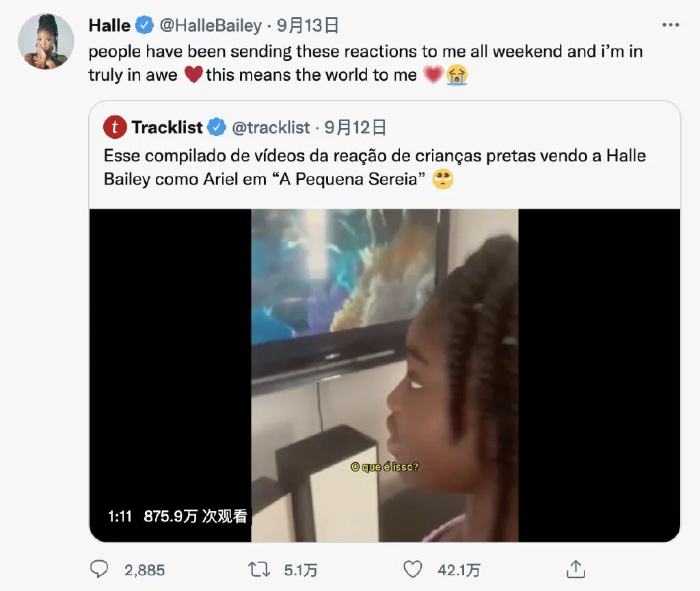The image size is (700, 591).
Task: View the 5.1万 retweets count
Action: coord(301,570)
